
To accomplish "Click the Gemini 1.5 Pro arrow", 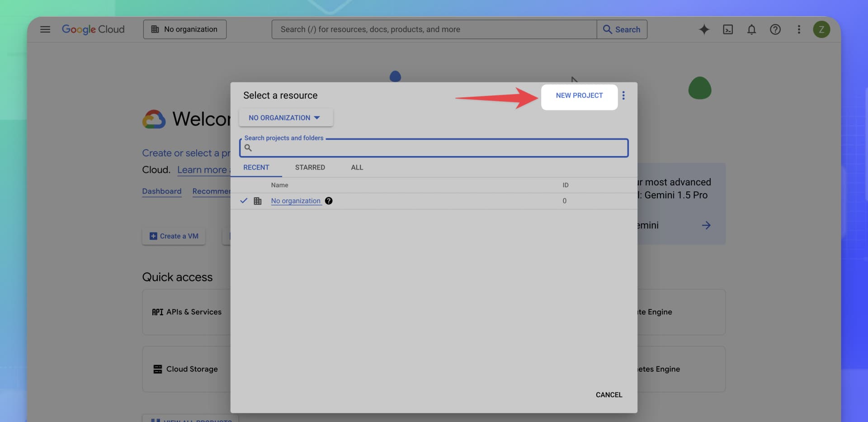I will (707, 225).
